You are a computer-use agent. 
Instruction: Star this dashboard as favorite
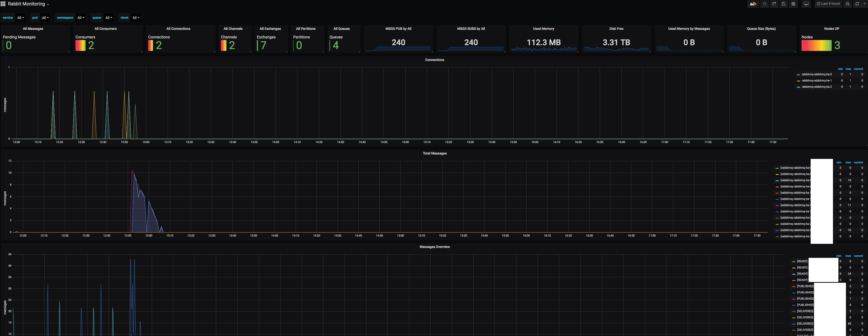[x=764, y=4]
